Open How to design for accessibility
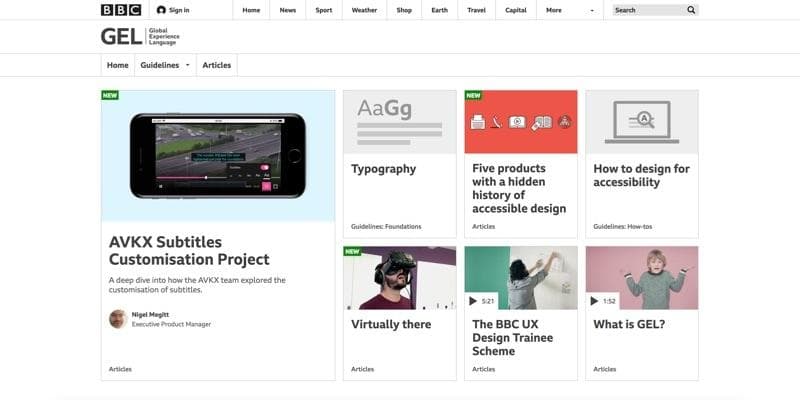The image size is (800, 400). pos(641,176)
